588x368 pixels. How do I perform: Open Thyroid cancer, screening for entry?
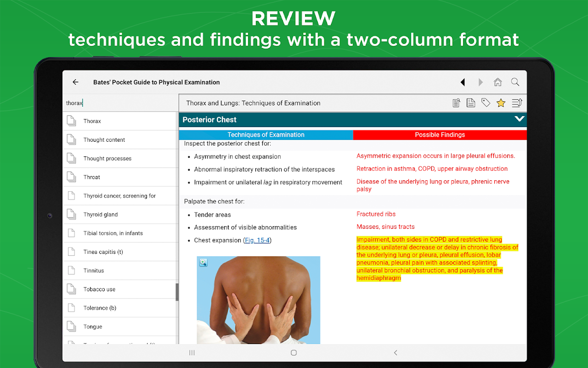(120, 196)
